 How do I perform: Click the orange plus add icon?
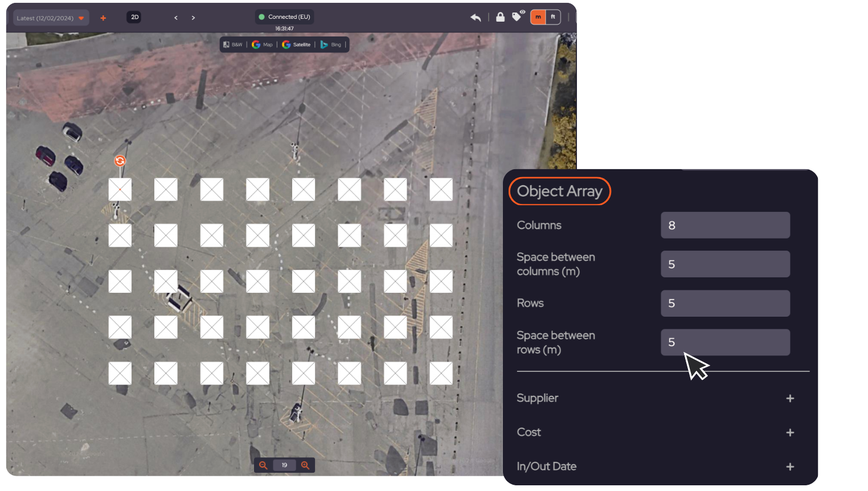[103, 18]
